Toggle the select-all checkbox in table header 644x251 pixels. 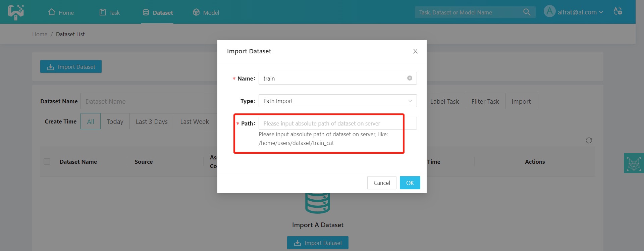[47, 161]
